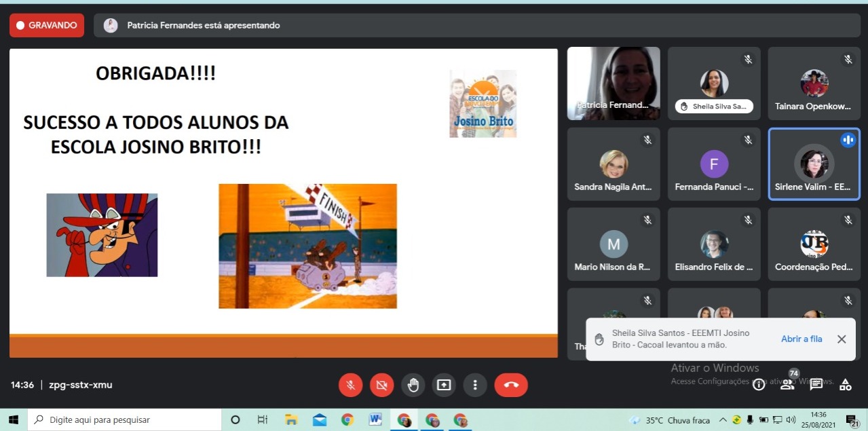This screenshot has height=431, width=868.
Task: Click muted mic icon on Elisandro Felix tile
Action: pyautogui.click(x=748, y=220)
